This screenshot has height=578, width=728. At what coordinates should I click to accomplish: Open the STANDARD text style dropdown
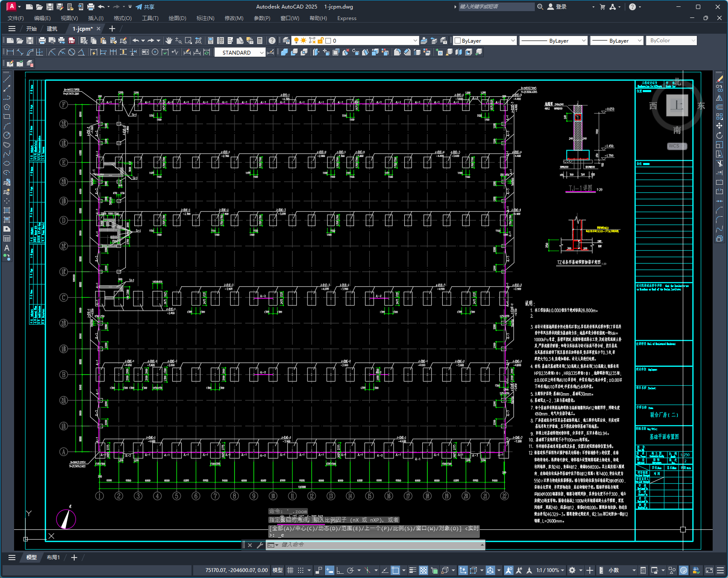click(x=240, y=52)
